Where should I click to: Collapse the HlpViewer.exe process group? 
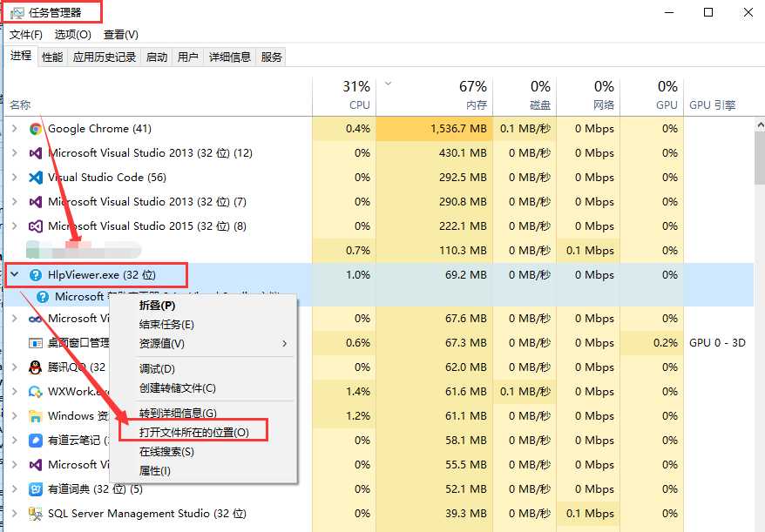(x=15, y=275)
